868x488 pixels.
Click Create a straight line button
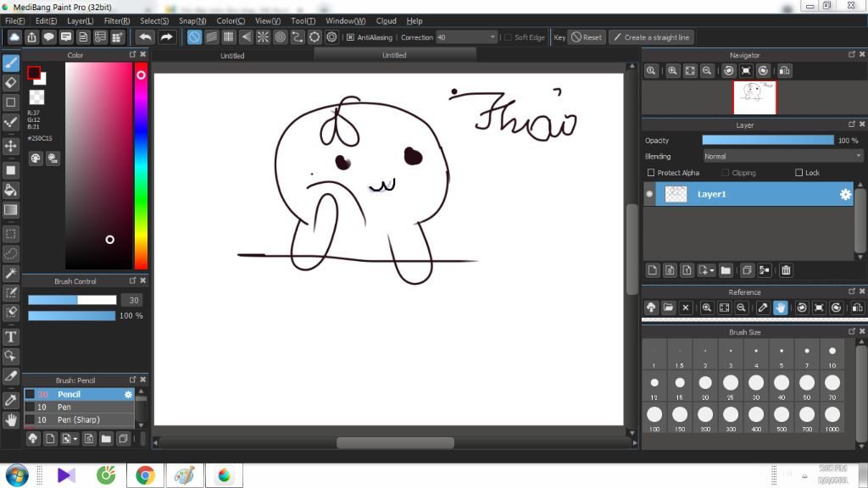pos(652,37)
